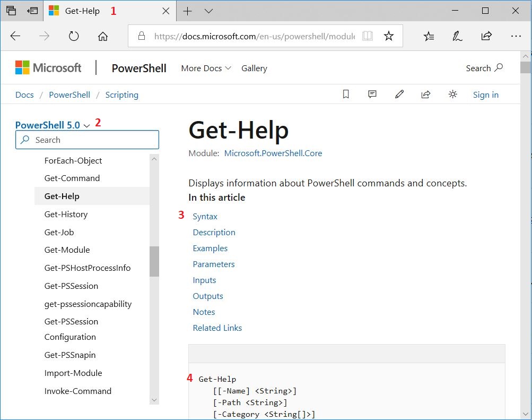Select Get-Job in the sidebar

[x=59, y=232]
